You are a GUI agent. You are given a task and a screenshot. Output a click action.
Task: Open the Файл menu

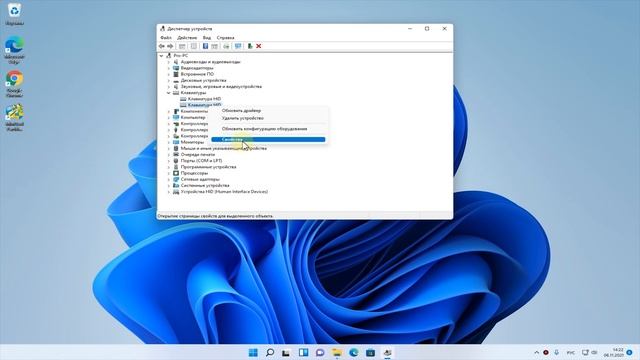tap(166, 38)
